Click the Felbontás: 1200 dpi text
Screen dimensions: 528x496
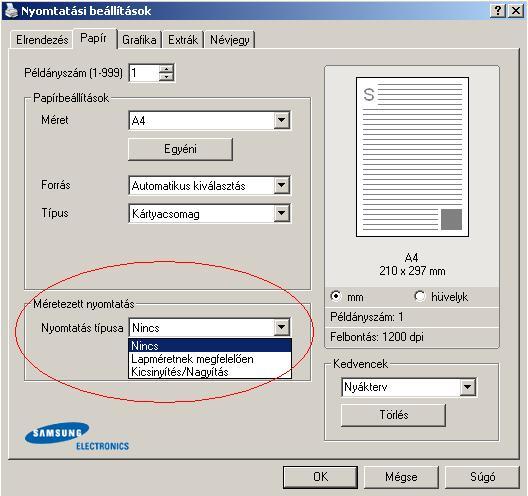point(377,337)
